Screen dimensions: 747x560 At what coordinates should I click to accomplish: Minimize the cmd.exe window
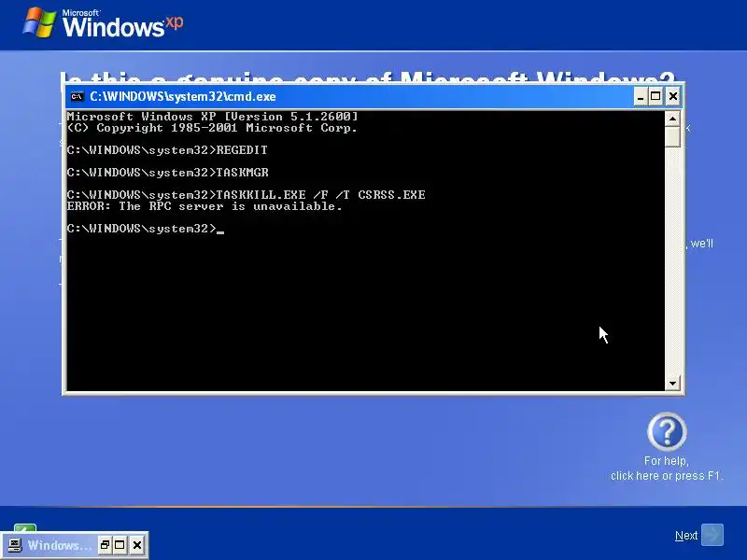click(641, 97)
